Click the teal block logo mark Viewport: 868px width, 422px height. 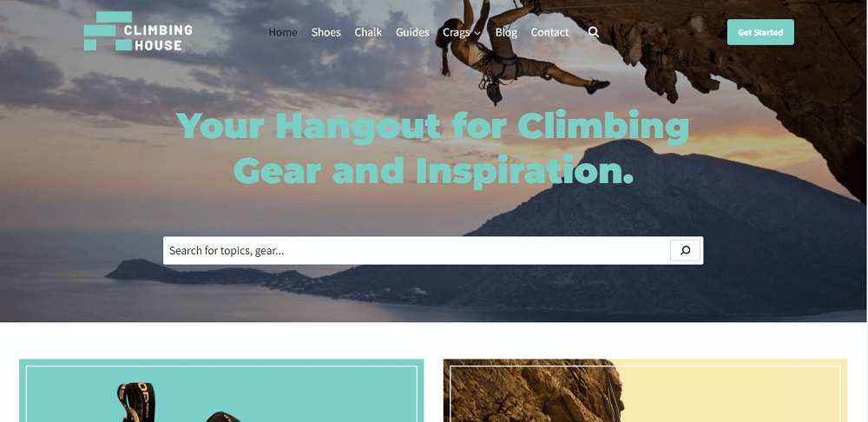pyautogui.click(x=108, y=31)
